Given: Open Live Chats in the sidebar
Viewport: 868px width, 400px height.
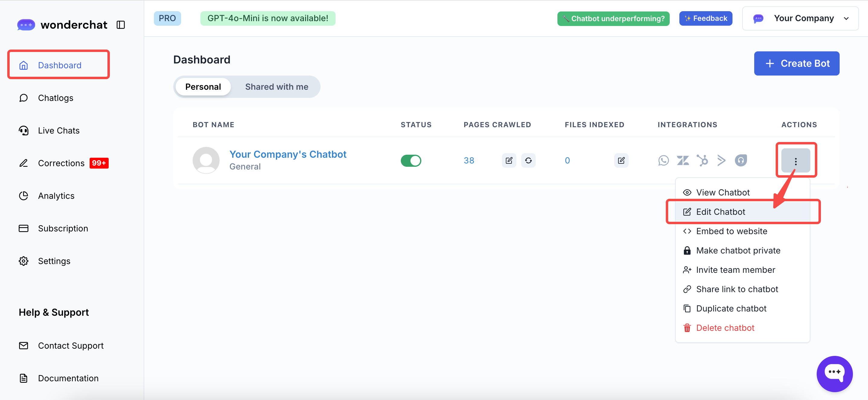Looking at the screenshot, I should (x=59, y=131).
